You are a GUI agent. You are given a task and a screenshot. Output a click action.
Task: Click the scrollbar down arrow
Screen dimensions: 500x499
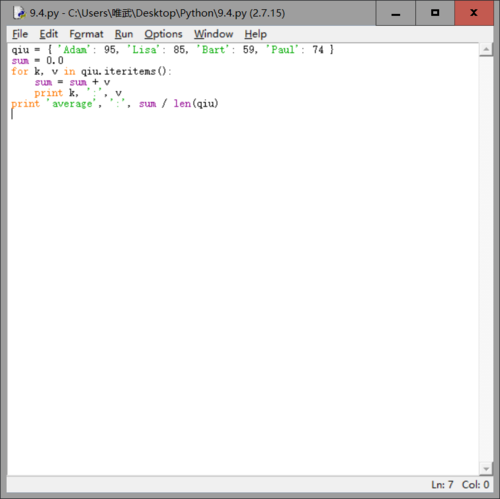coord(486,469)
